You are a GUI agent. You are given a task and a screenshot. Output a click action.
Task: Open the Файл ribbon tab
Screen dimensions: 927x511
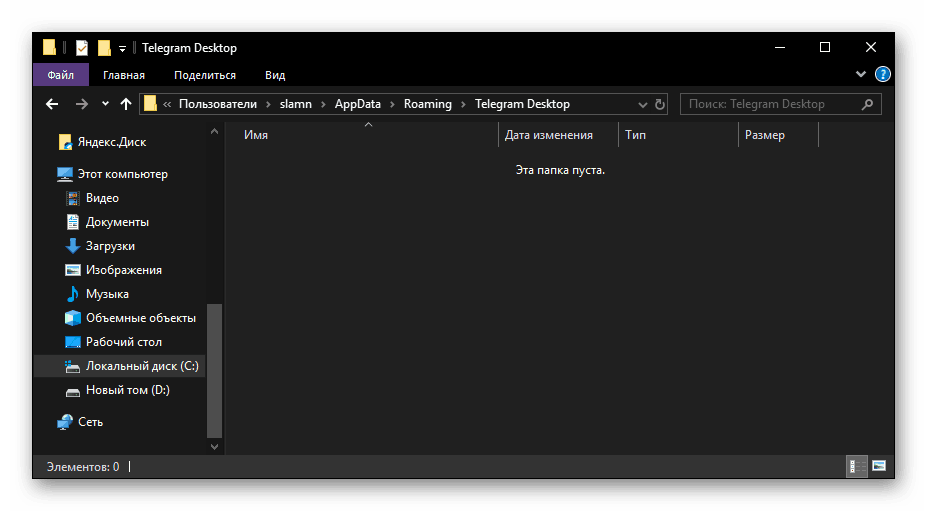[x=61, y=75]
